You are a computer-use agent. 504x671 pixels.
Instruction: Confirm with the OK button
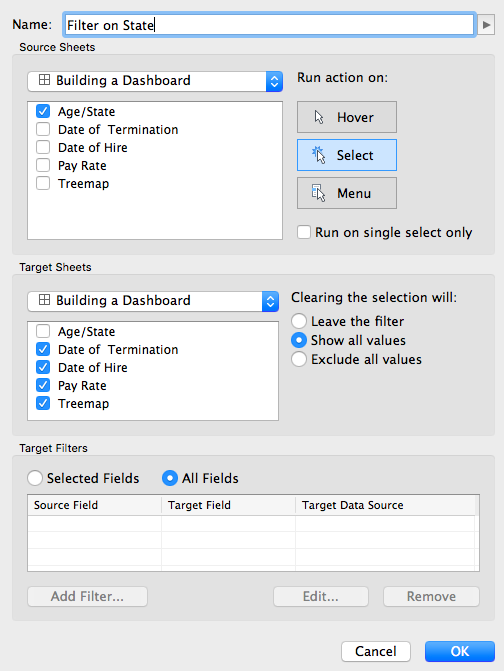coord(460,651)
